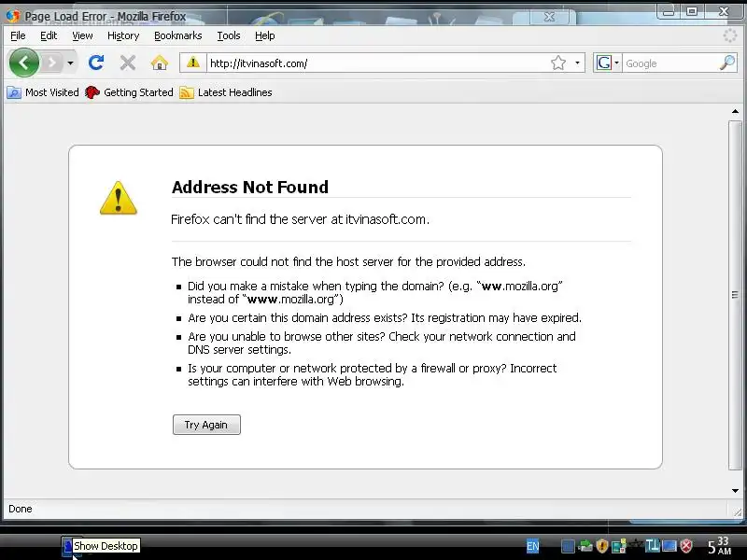Click inside the Google search box

(x=670, y=63)
